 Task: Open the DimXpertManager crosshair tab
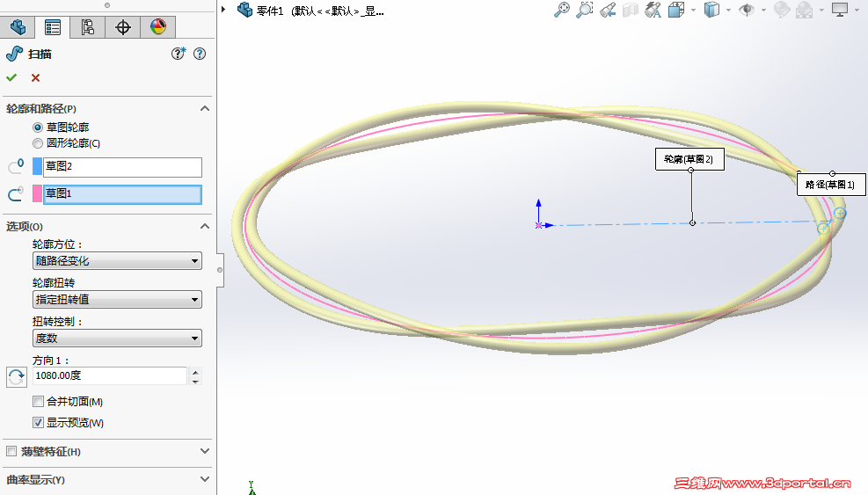[122, 27]
